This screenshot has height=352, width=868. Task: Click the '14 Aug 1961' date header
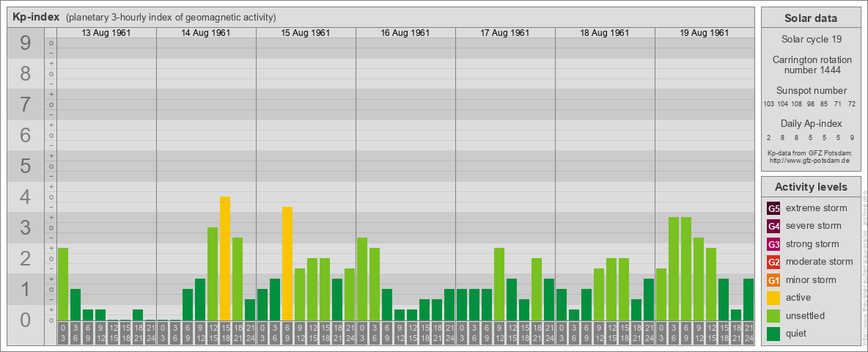tap(206, 33)
